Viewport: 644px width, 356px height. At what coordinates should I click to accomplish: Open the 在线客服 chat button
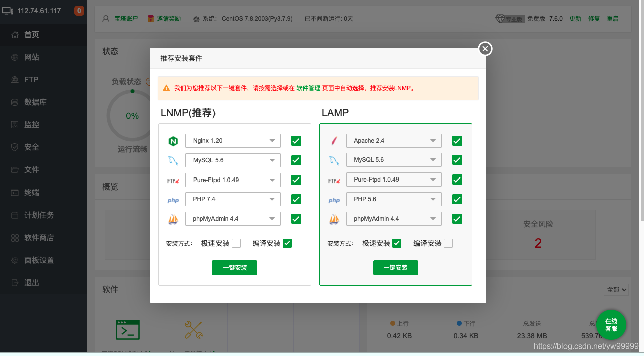pos(611,325)
